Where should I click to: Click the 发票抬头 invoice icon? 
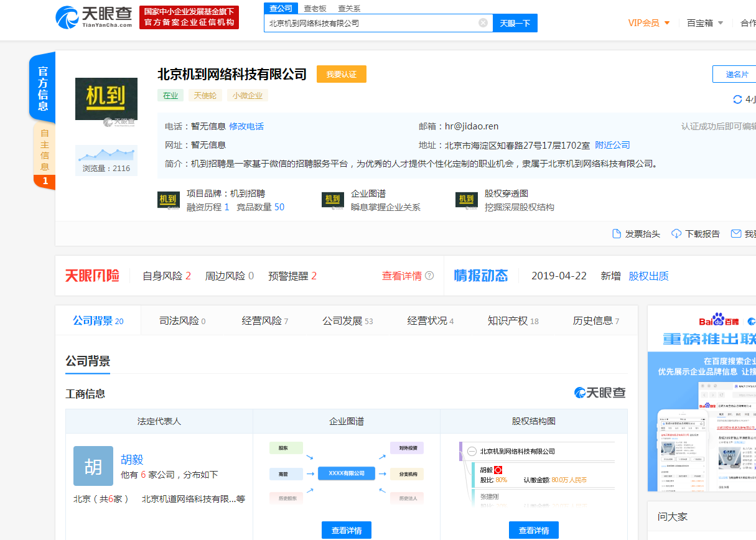point(617,234)
